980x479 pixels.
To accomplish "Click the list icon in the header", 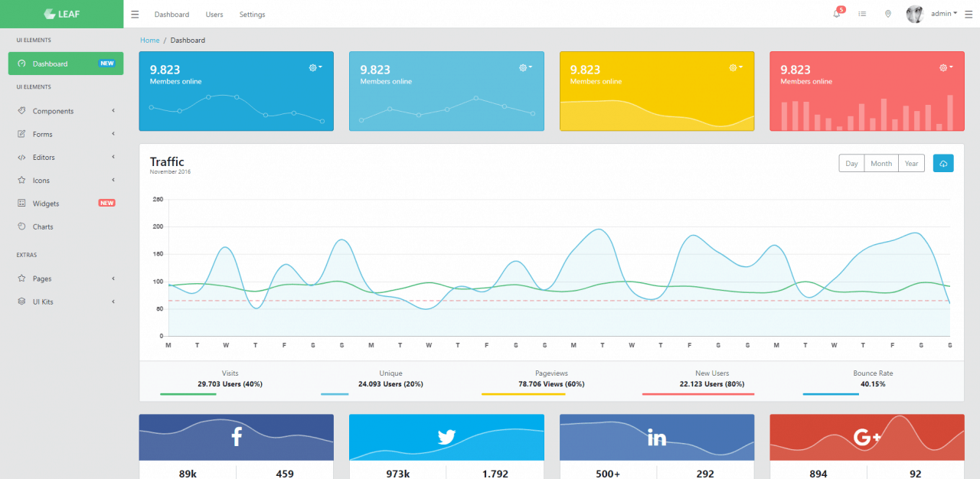I will point(862,14).
